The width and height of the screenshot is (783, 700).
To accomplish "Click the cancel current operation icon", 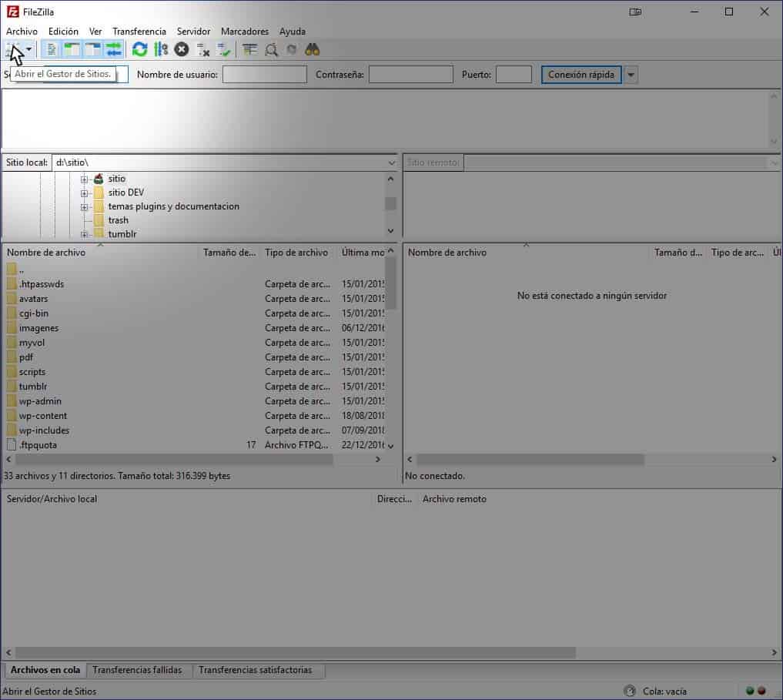I will click(182, 49).
